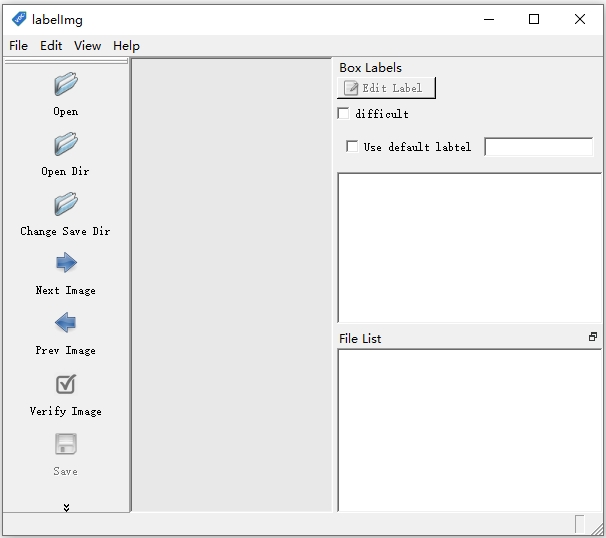The width and height of the screenshot is (606, 538).
Task: Minimize the labelImg window
Action: click(x=489, y=19)
